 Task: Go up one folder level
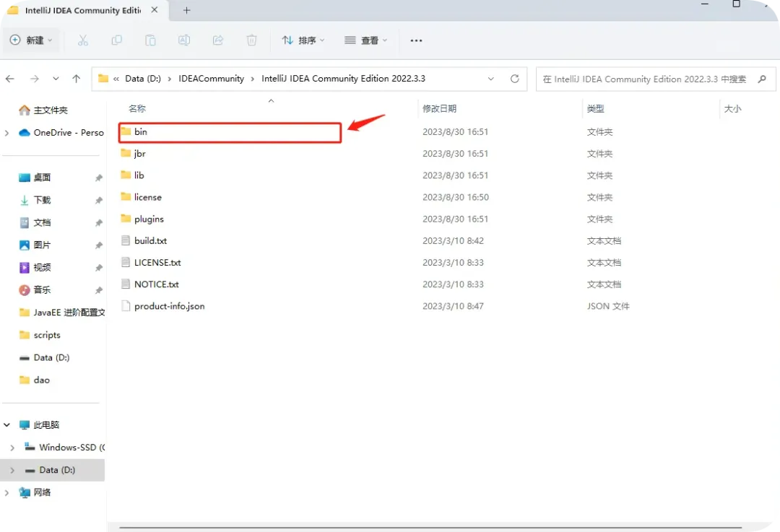click(x=76, y=79)
